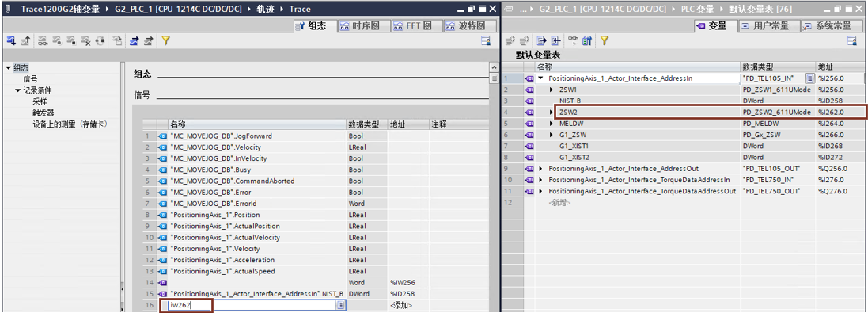Click the deactivate recording icon in Trace toolbar

pyautogui.click(x=71, y=40)
